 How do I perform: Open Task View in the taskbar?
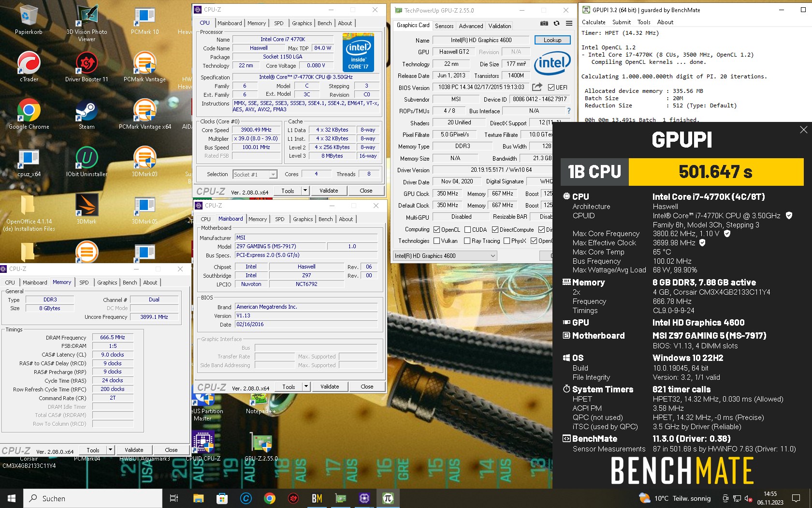coord(174,498)
